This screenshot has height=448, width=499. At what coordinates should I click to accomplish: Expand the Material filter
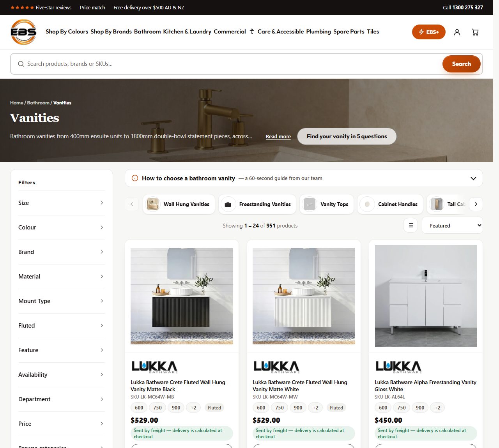(61, 277)
